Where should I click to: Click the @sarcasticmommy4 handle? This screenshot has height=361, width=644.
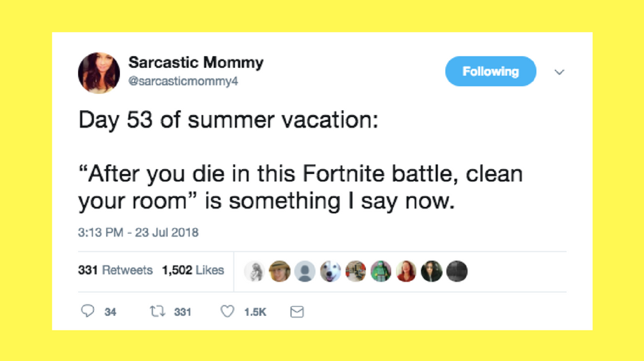[x=183, y=81]
